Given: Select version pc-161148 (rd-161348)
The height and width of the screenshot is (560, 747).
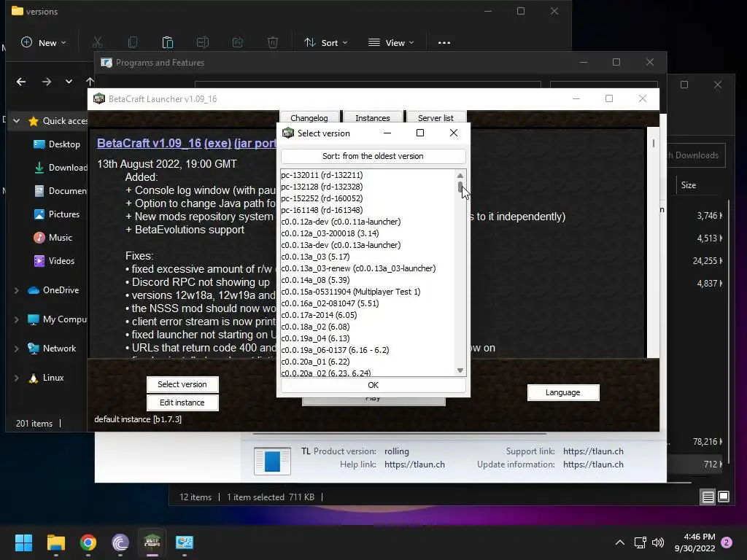Looking at the screenshot, I should pos(322,210).
